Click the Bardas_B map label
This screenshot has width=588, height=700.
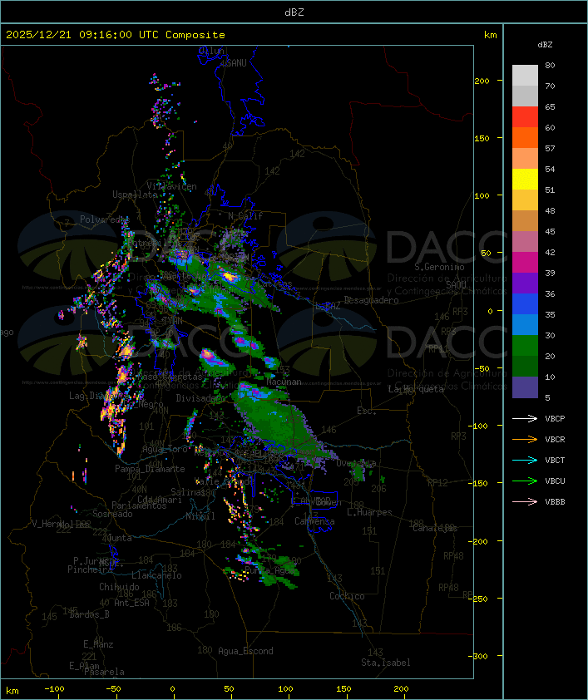pos(90,614)
